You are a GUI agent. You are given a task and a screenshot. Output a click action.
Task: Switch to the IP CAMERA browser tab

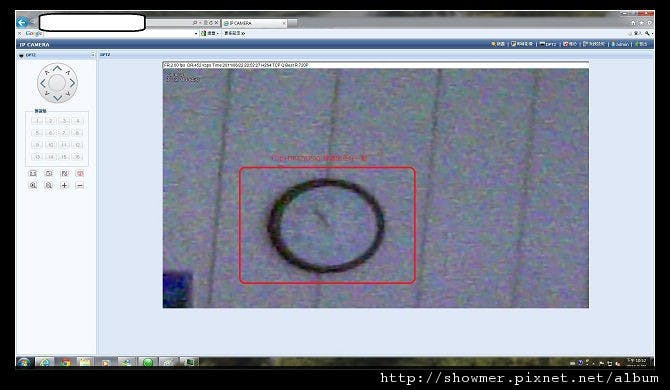254,23
